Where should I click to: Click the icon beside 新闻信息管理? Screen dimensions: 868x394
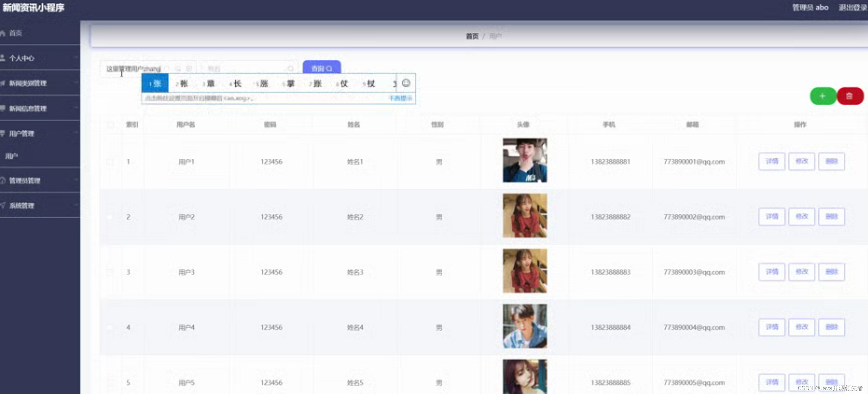2,108
